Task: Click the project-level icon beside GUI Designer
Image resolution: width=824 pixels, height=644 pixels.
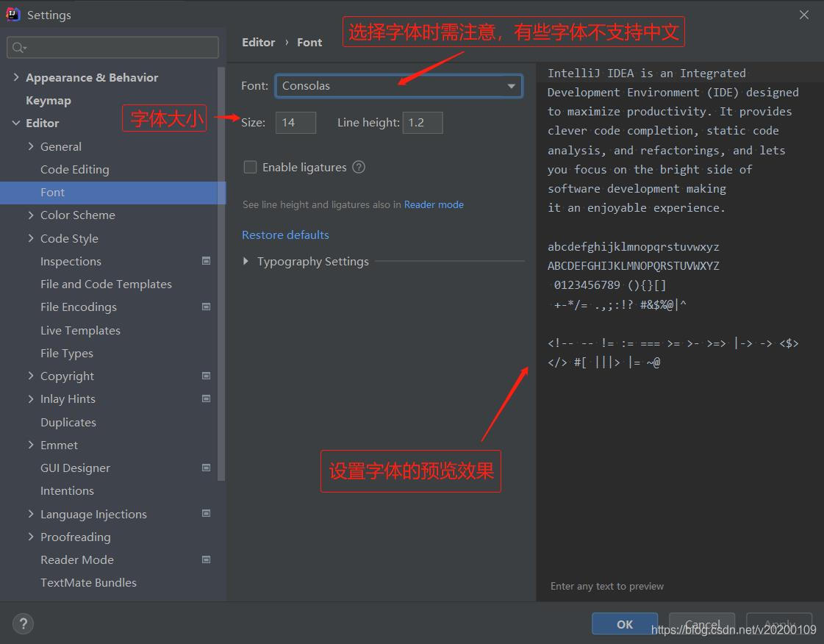Action: [x=207, y=468]
